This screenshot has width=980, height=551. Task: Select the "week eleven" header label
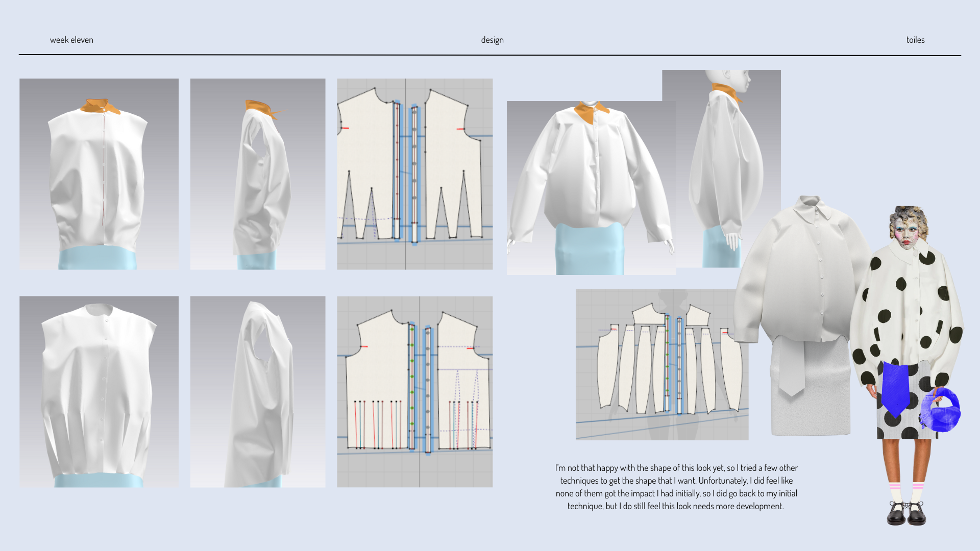coord(71,39)
